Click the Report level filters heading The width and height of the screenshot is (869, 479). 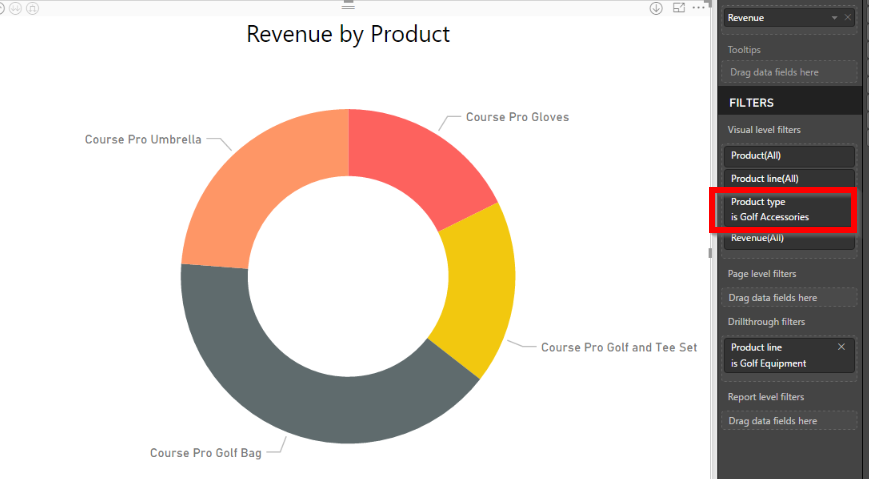[x=766, y=397]
